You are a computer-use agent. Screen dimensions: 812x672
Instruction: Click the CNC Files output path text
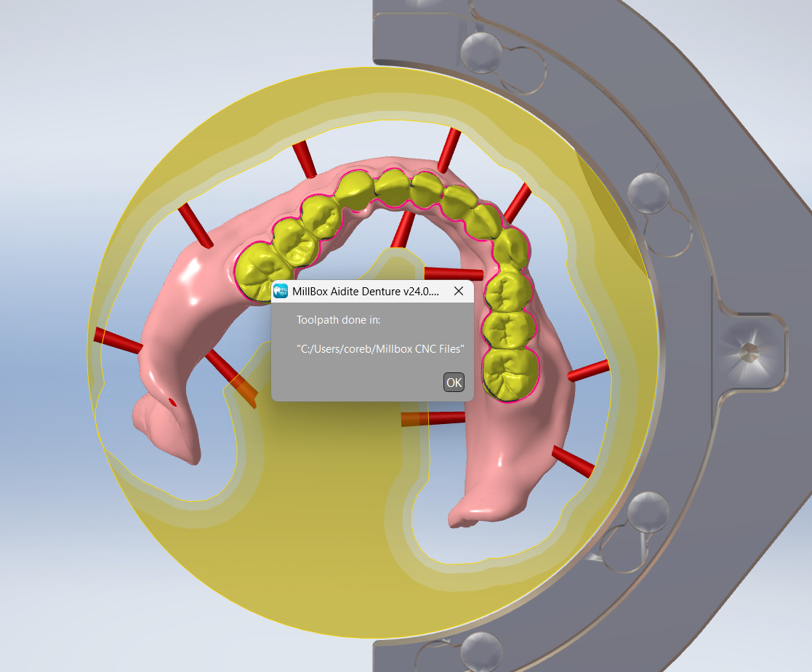point(379,349)
